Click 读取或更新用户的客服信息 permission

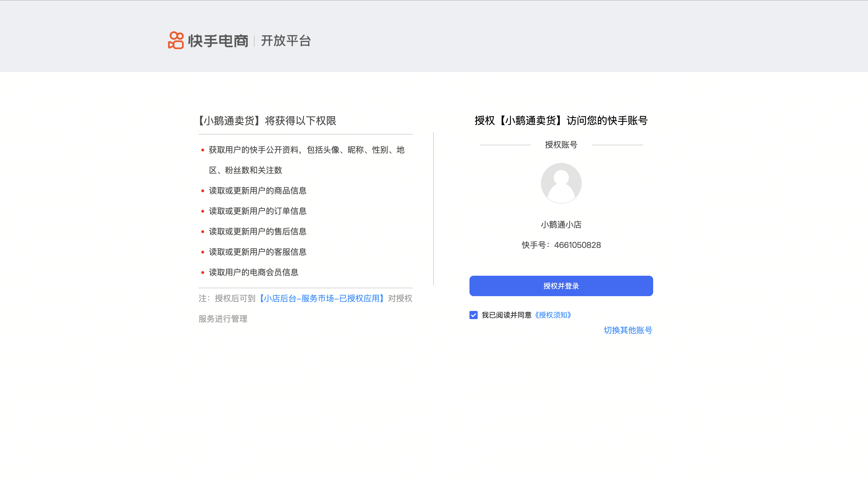257,252
